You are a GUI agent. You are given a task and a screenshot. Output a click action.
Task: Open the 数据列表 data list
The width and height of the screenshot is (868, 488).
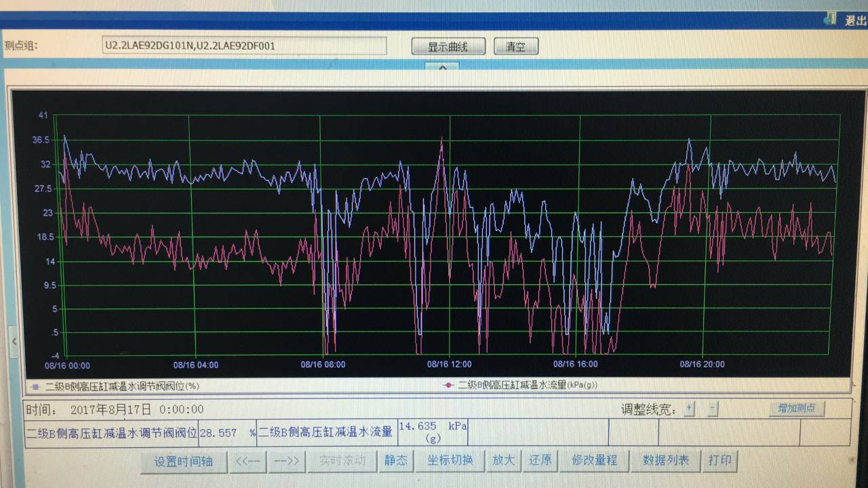click(x=665, y=460)
